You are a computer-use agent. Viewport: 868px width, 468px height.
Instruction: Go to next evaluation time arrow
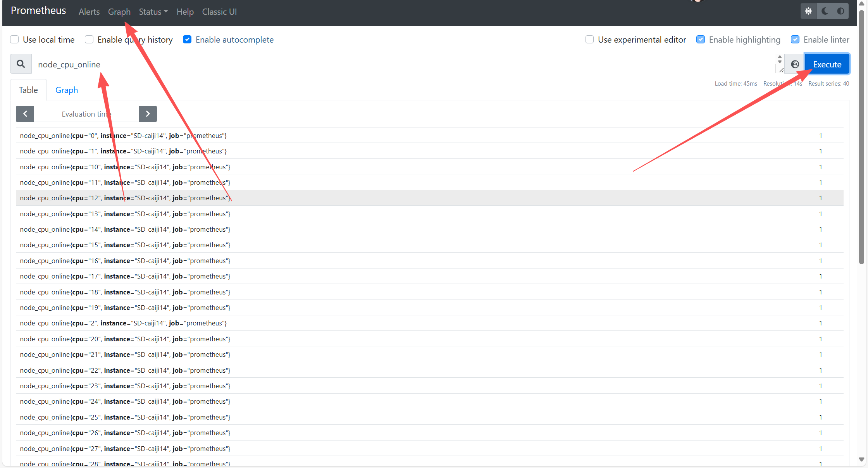[148, 114]
